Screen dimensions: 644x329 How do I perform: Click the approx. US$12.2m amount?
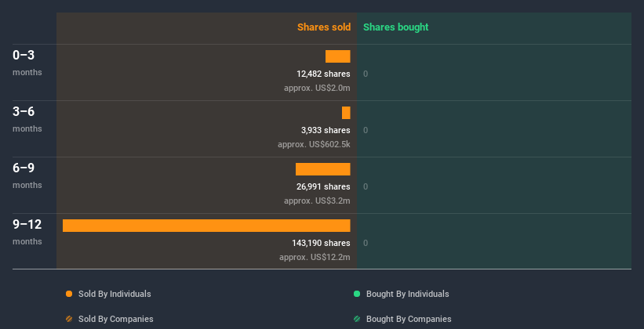[315, 257]
